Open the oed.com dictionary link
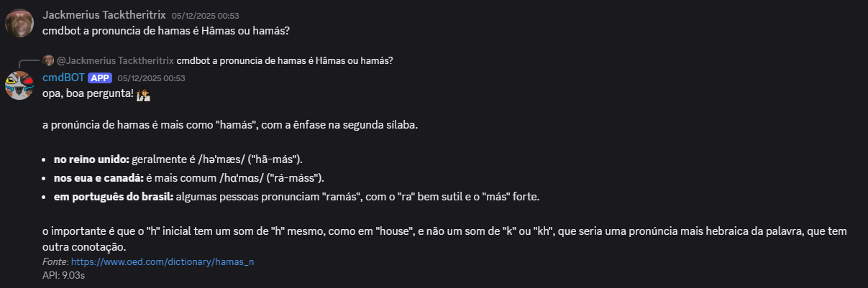Viewport: 868px width, 288px height. point(163,262)
